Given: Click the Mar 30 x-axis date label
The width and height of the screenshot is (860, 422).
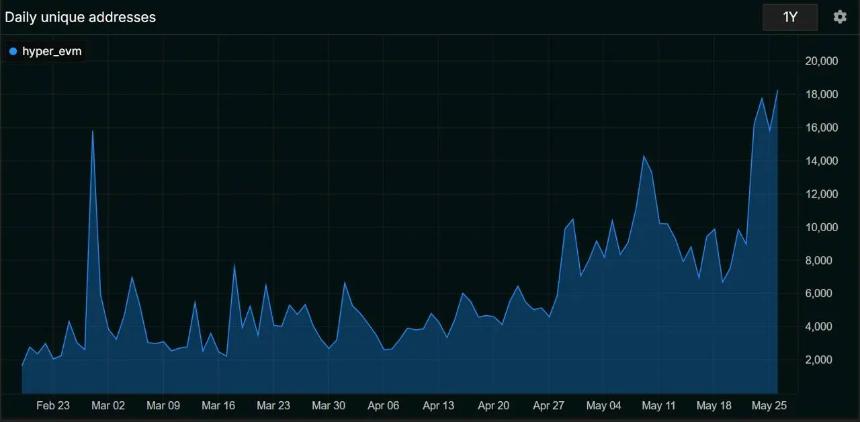Looking at the screenshot, I should pos(328,406).
